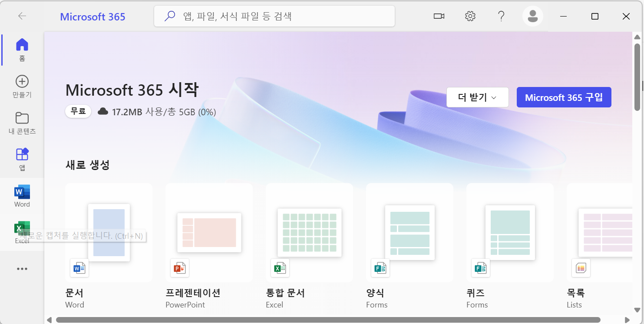
Task: Show more apps via ellipsis icon
Action: click(x=22, y=269)
